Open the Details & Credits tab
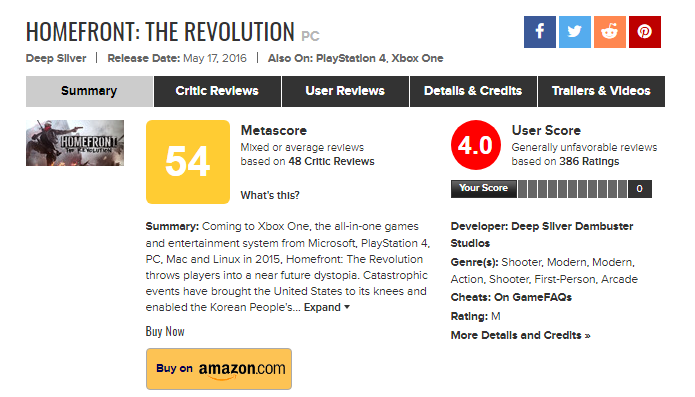Viewport: 695px width, 397px height. tap(473, 91)
